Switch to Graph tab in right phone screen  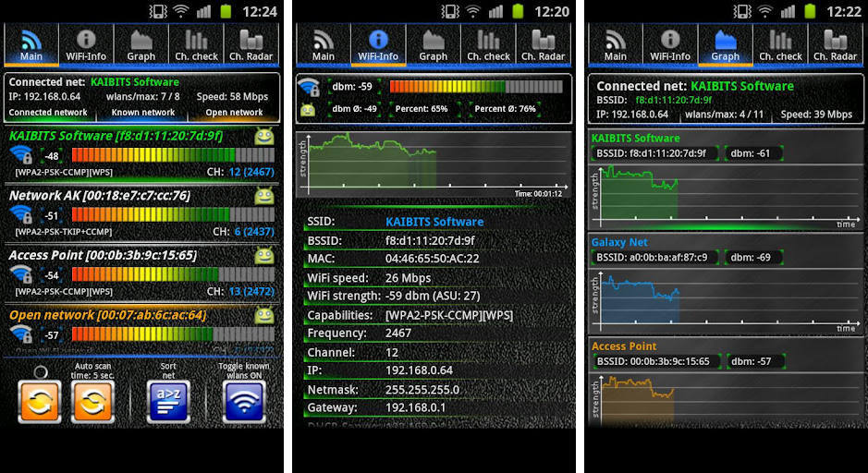point(725,45)
